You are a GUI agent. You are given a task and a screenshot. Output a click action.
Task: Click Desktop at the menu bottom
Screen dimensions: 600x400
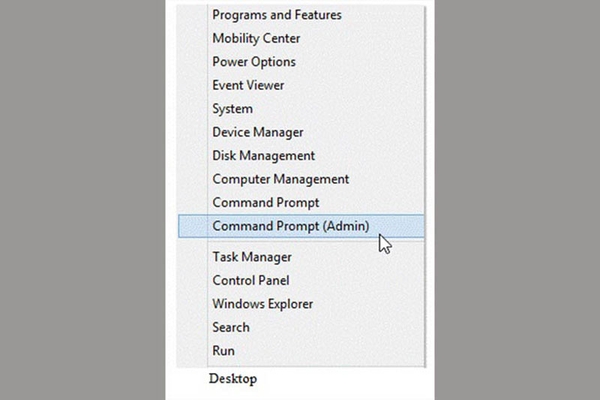(x=233, y=379)
